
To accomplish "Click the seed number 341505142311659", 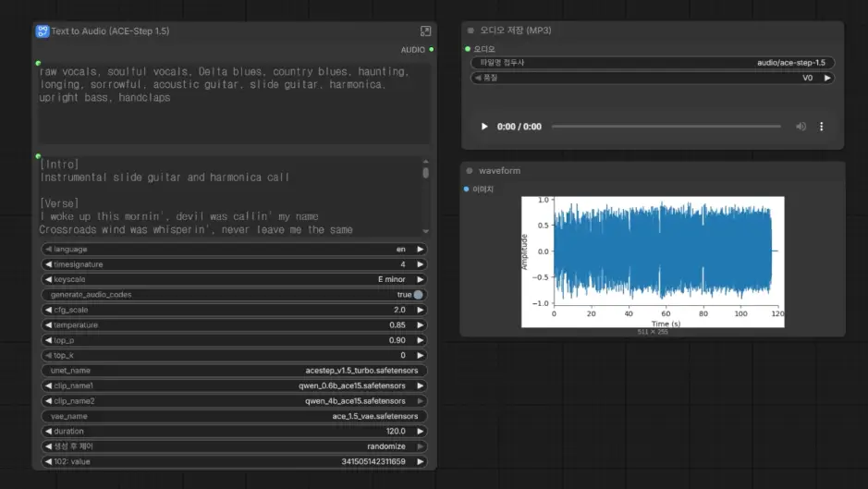I will pyautogui.click(x=373, y=461).
